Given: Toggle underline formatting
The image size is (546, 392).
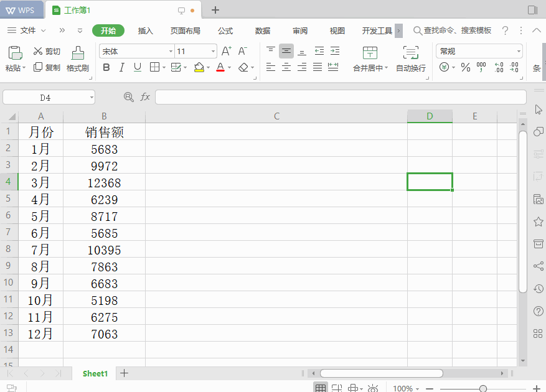Looking at the screenshot, I should click(x=137, y=67).
